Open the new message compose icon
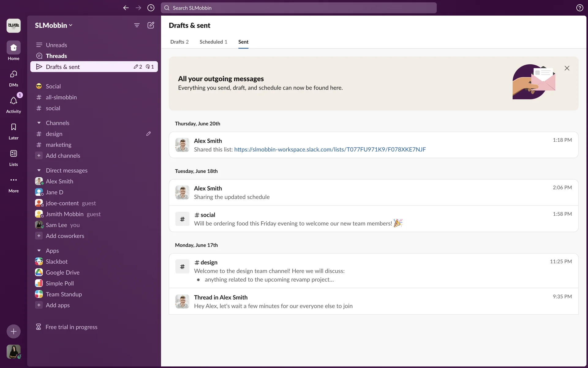The height and width of the screenshot is (368, 588). (151, 25)
